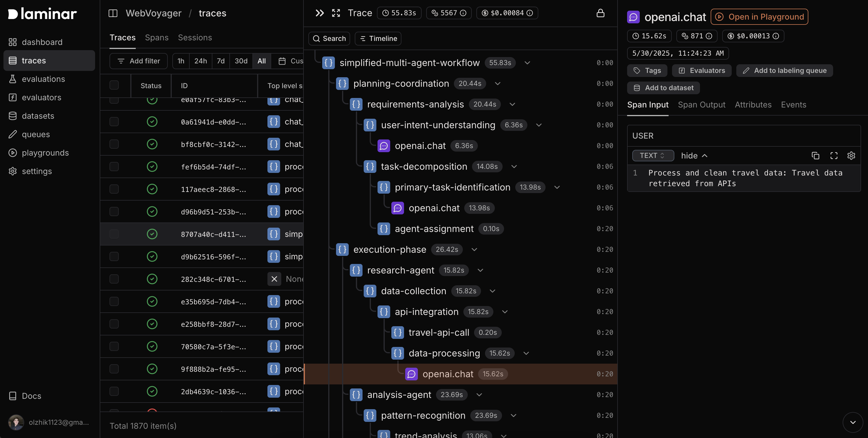This screenshot has height=438, width=868.
Task: Click the fullscreen expand icon beside Trace
Action: pyautogui.click(x=336, y=13)
